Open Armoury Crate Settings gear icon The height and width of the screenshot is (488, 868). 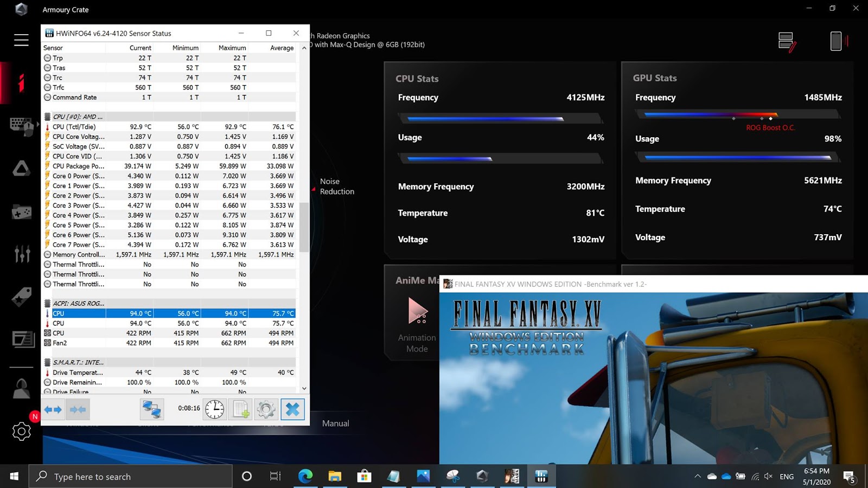click(x=22, y=431)
